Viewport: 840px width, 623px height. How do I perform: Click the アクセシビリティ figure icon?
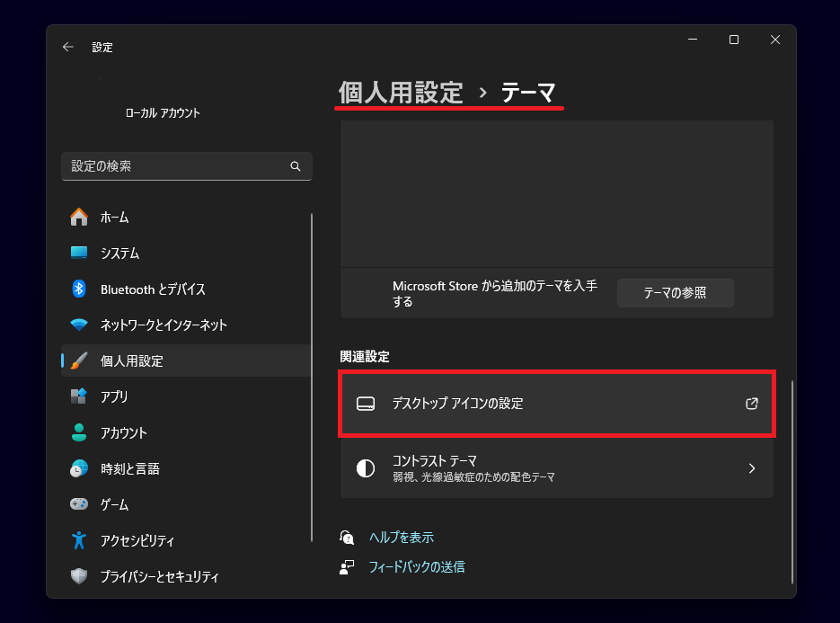pos(79,540)
